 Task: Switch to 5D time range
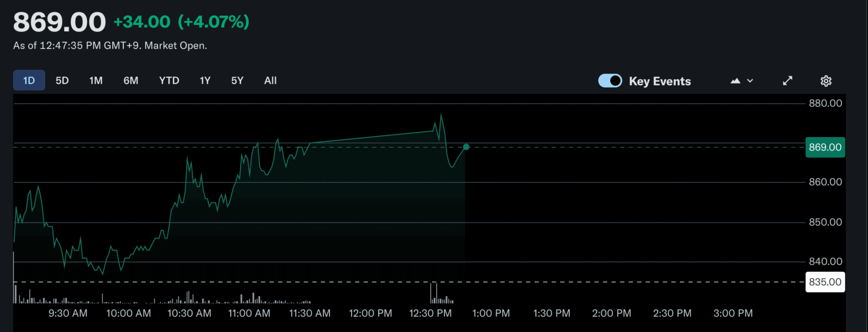coord(62,80)
